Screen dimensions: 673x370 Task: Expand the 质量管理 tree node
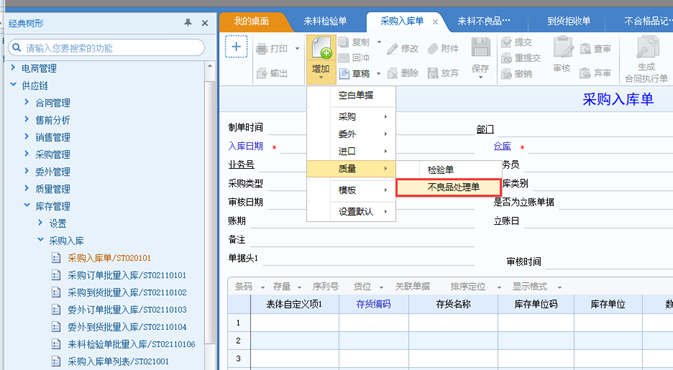pyautogui.click(x=27, y=188)
